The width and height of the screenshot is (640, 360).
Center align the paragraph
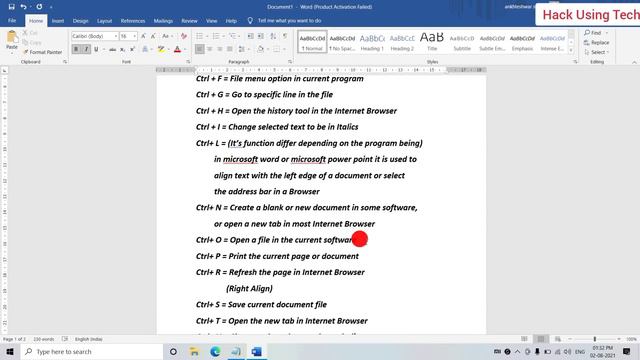coord(209,49)
